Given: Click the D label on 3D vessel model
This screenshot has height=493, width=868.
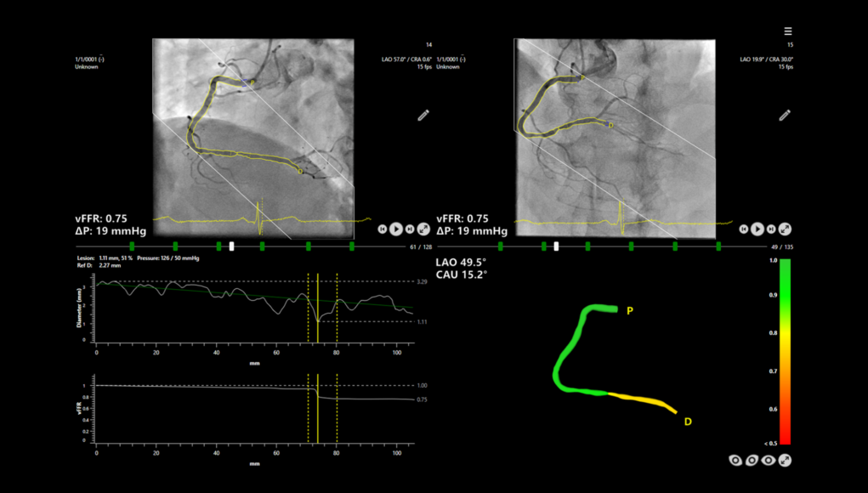Looking at the screenshot, I should (x=688, y=422).
